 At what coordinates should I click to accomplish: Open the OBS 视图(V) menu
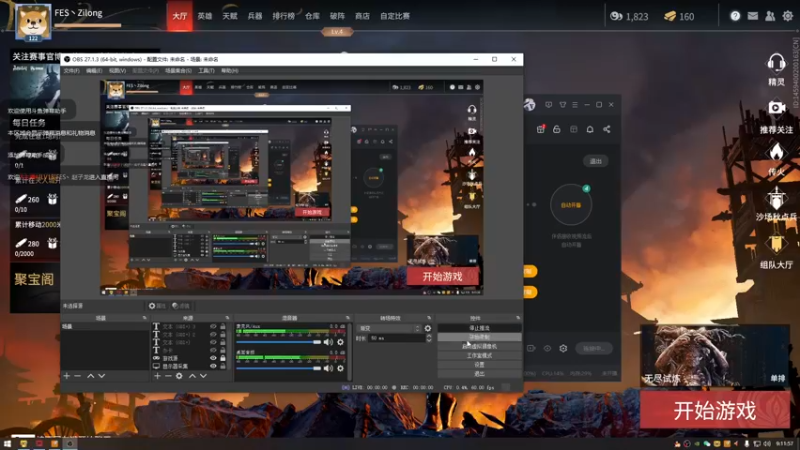117,71
